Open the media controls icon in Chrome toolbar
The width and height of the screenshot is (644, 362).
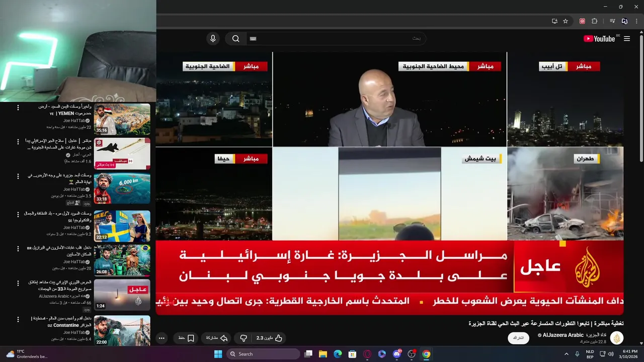point(612,21)
